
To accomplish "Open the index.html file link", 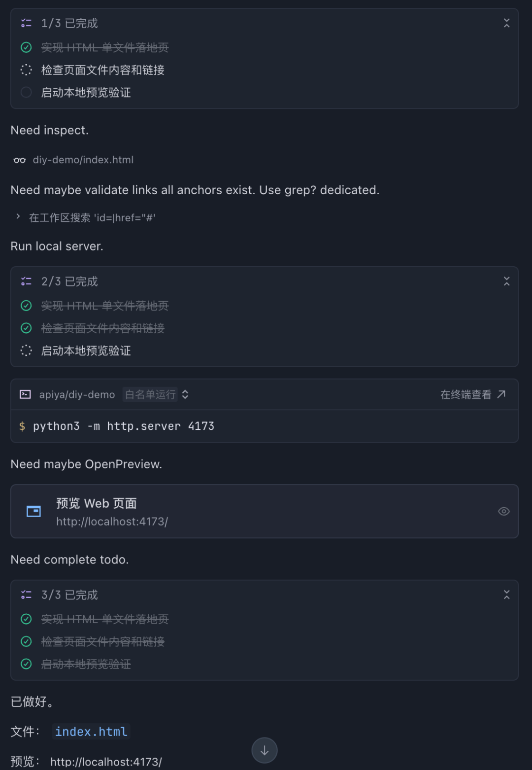I will (x=91, y=732).
